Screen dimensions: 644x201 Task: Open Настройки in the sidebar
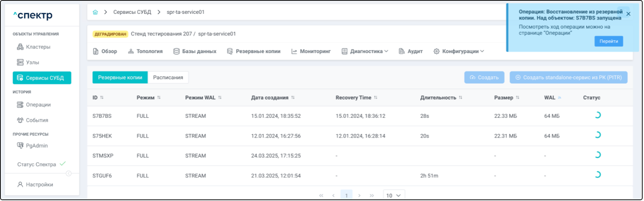pyautogui.click(x=39, y=184)
